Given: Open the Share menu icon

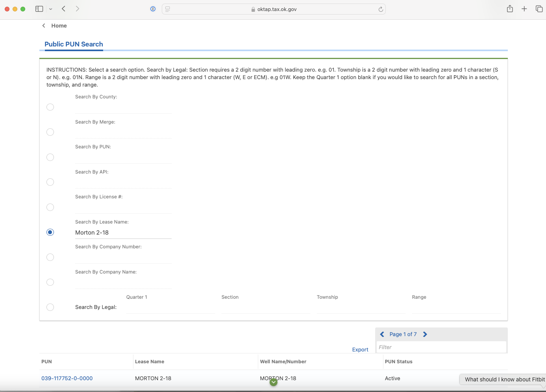Looking at the screenshot, I should (x=510, y=9).
